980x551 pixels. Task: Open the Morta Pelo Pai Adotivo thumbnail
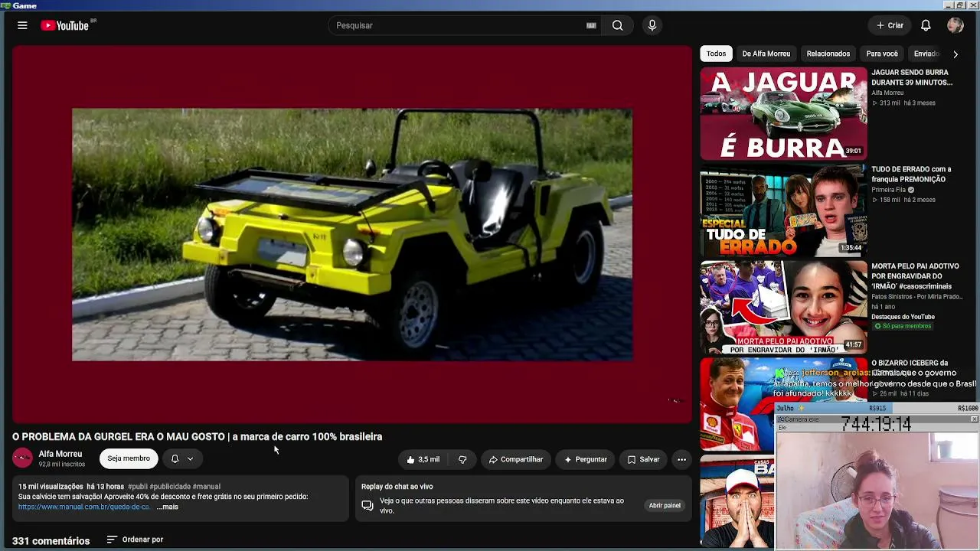coord(783,307)
